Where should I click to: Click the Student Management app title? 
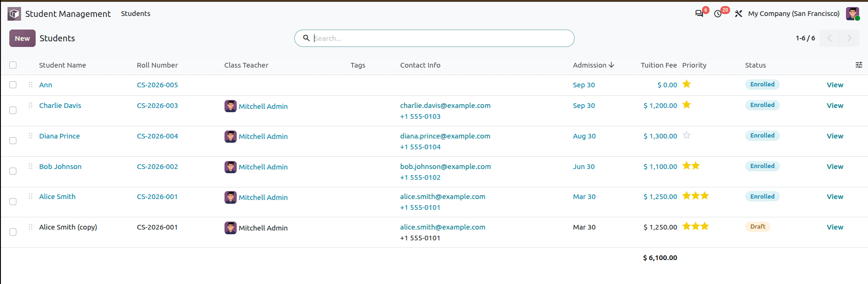(68, 14)
